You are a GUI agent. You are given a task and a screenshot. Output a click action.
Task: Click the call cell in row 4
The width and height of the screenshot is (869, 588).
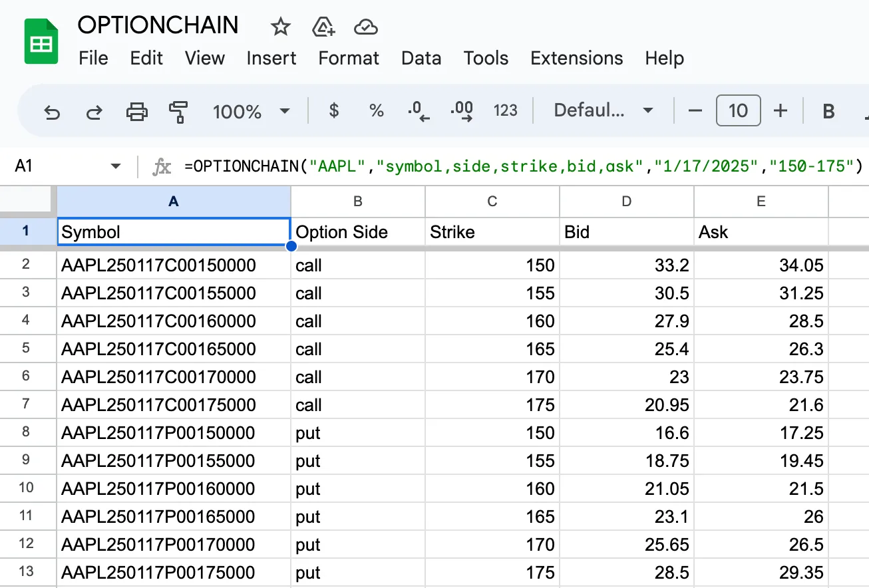pyautogui.click(x=358, y=321)
